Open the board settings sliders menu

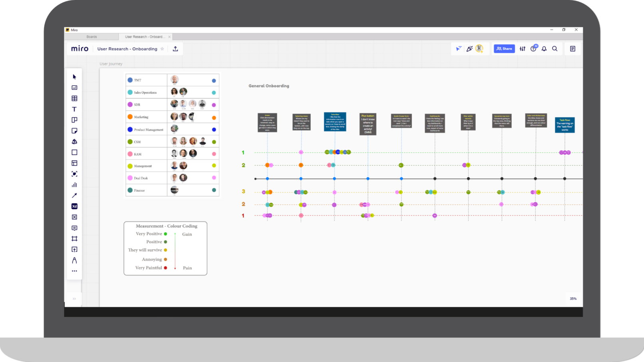[523, 49]
